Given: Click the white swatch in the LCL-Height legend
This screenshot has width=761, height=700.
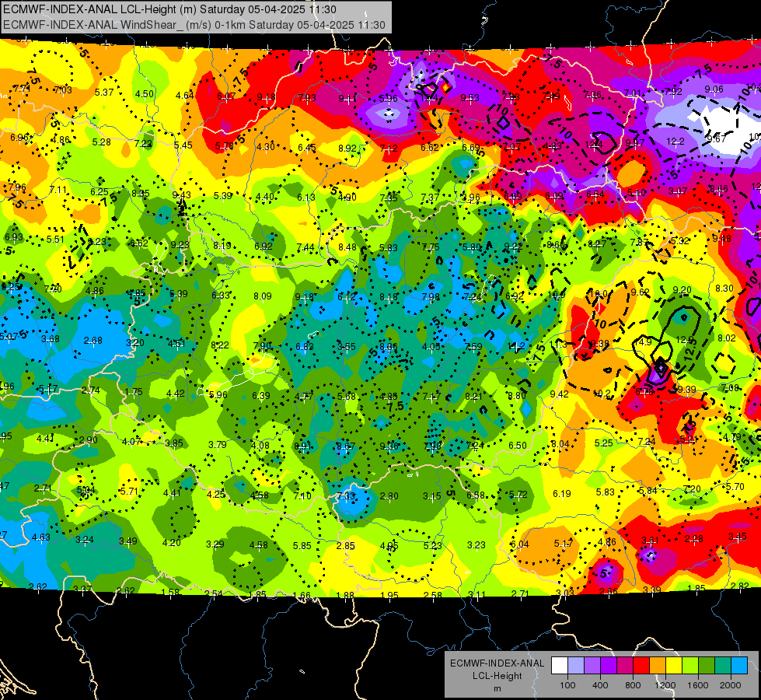Looking at the screenshot, I should point(560,666).
